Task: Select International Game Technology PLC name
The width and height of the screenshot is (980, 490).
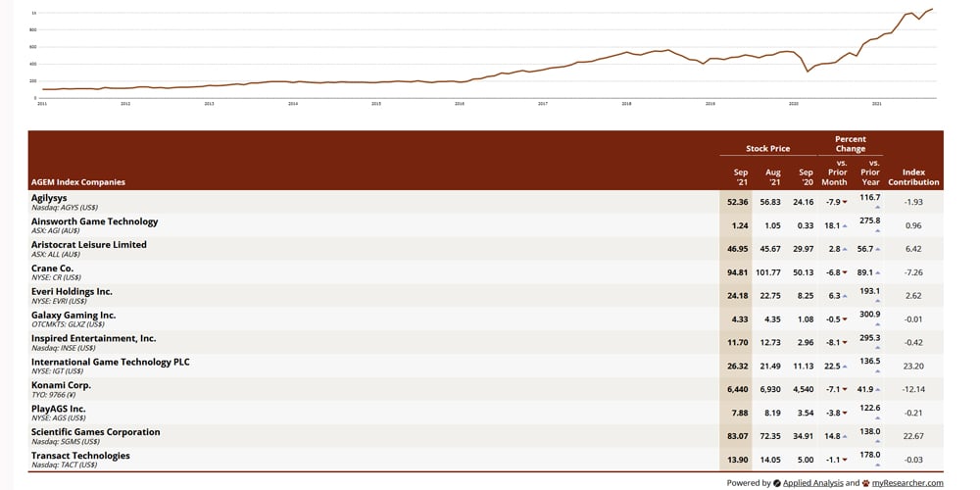Action: coord(111,362)
